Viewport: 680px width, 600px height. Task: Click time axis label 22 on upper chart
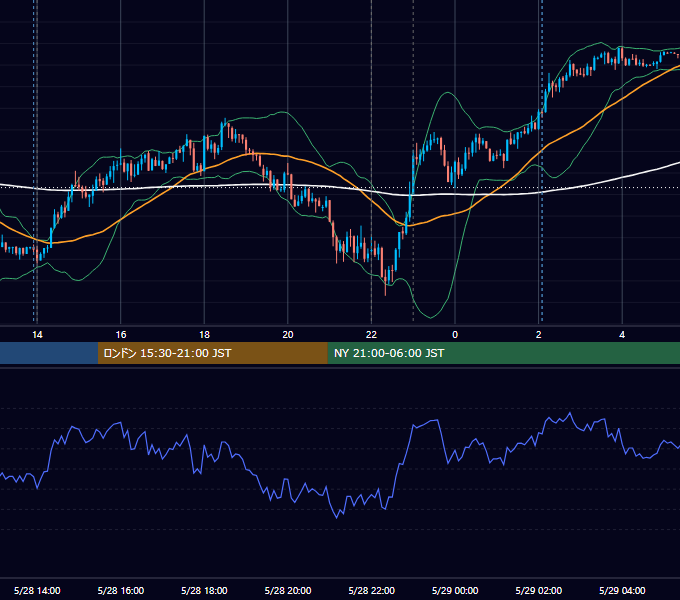(371, 335)
